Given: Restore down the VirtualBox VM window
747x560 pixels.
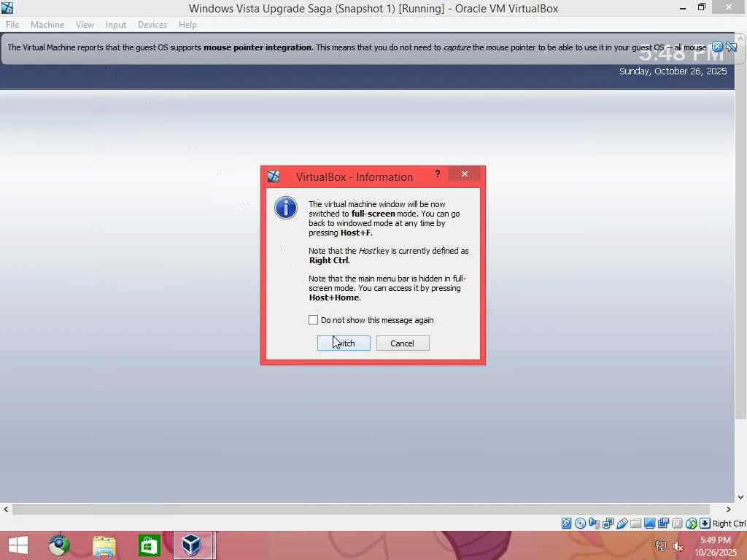Looking at the screenshot, I should pos(701,7).
